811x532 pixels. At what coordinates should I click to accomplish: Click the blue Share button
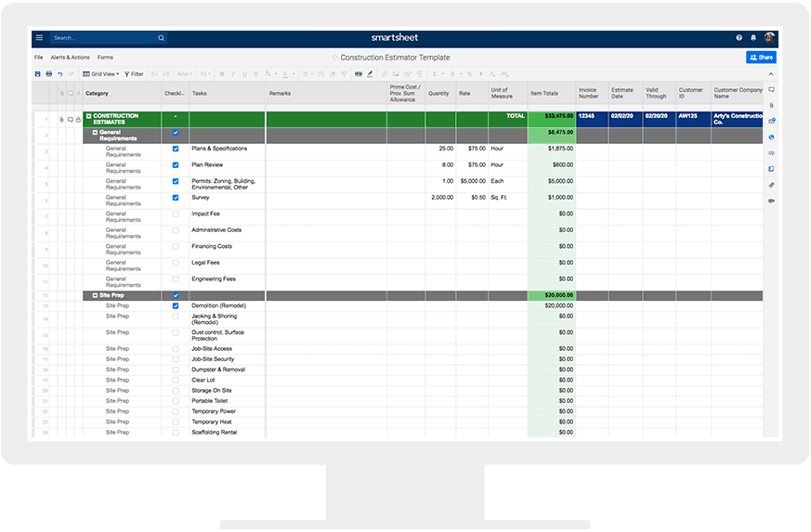tap(761, 58)
